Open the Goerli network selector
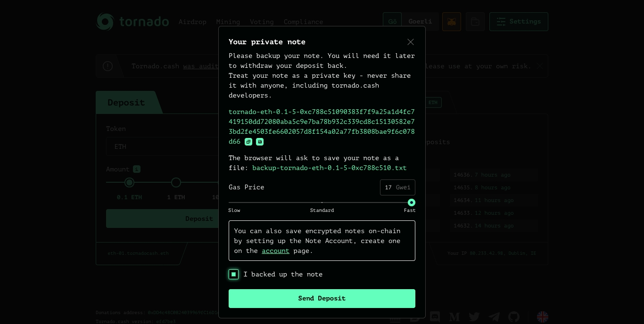This screenshot has width=644, height=324. (411, 22)
